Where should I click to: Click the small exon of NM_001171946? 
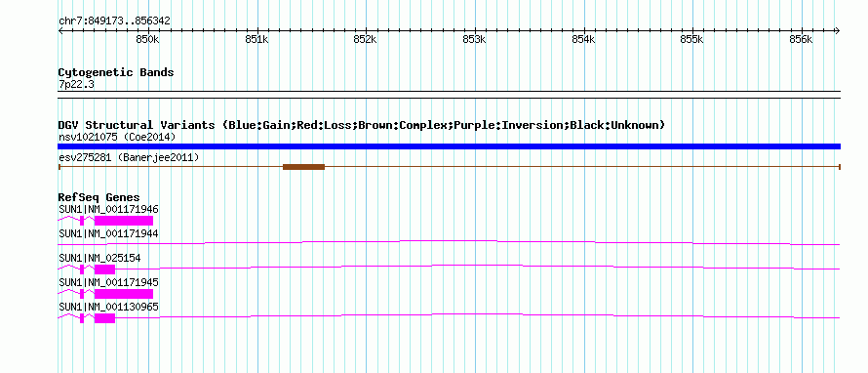tap(82, 221)
